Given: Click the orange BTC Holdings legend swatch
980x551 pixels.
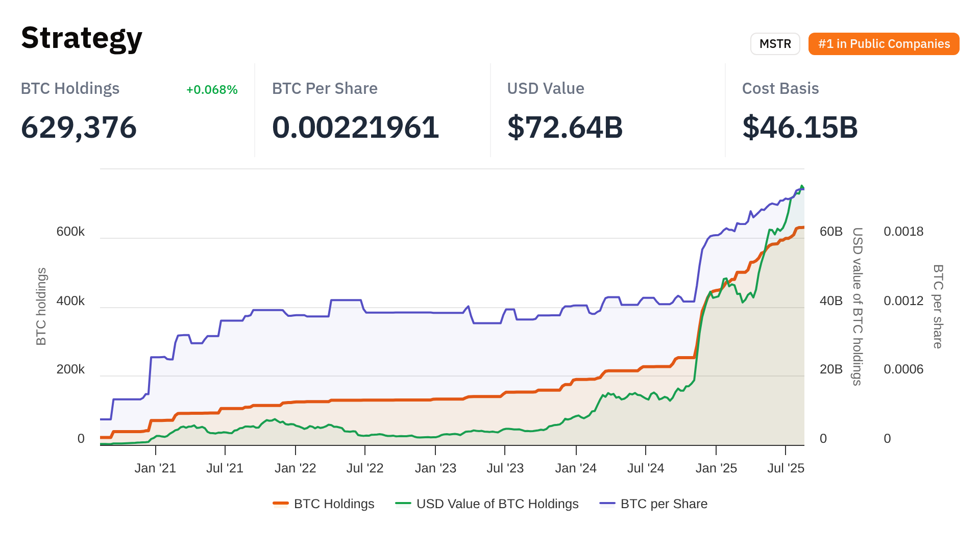Looking at the screenshot, I should point(281,504).
